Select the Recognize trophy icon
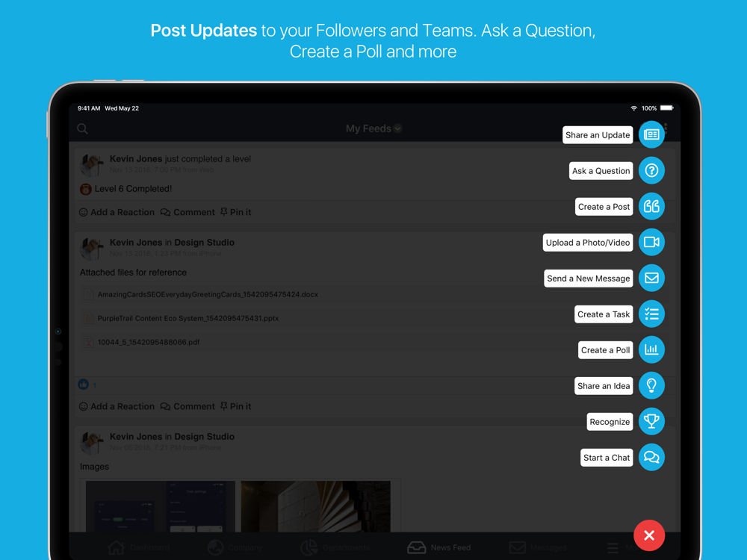 (x=651, y=421)
